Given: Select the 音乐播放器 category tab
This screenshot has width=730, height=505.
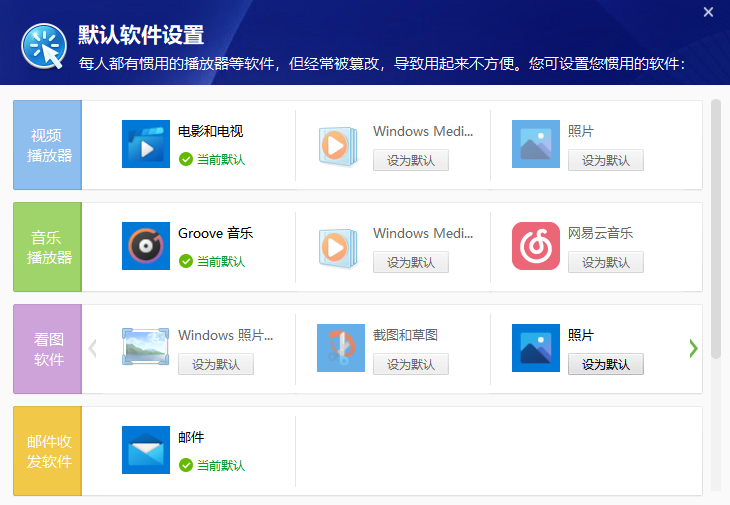Looking at the screenshot, I should coord(47,247).
